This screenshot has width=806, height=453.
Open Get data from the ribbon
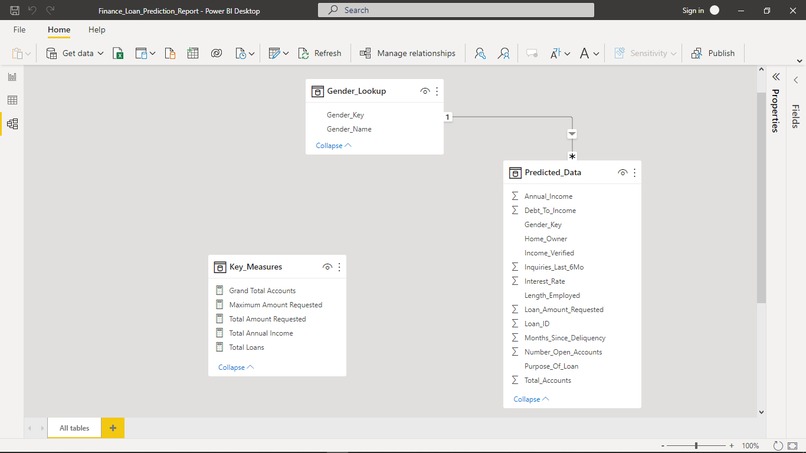click(x=75, y=53)
